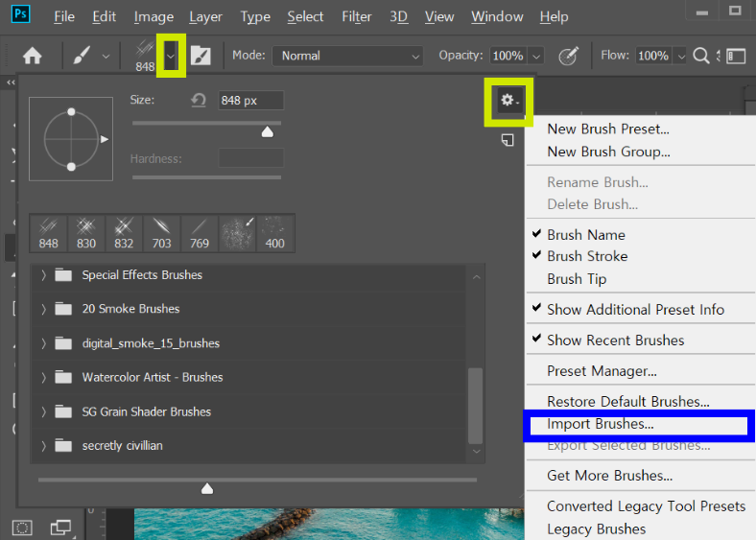
Task: Reset brush size to original icon
Action: [199, 101]
